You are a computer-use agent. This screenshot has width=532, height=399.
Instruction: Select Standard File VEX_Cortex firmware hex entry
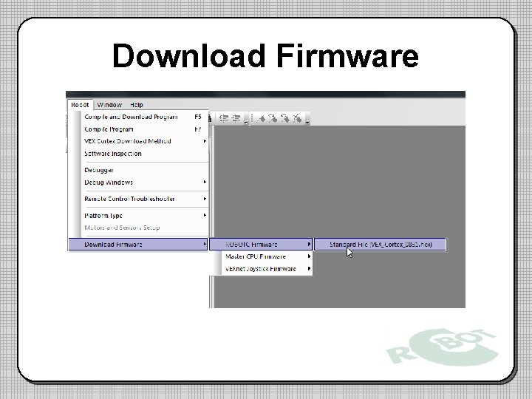tap(380, 245)
